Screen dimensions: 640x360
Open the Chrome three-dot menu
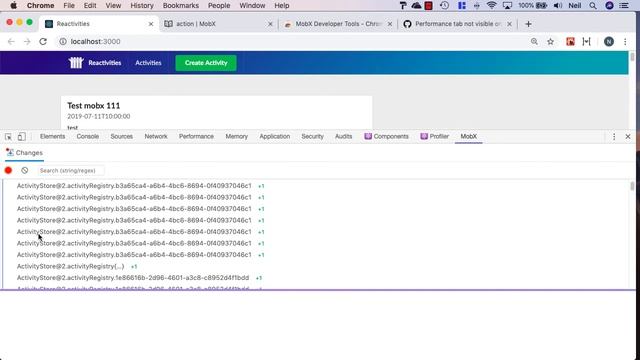click(x=625, y=42)
